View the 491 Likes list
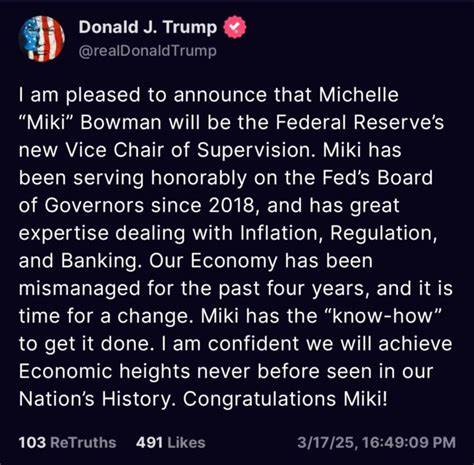 pos(171,443)
